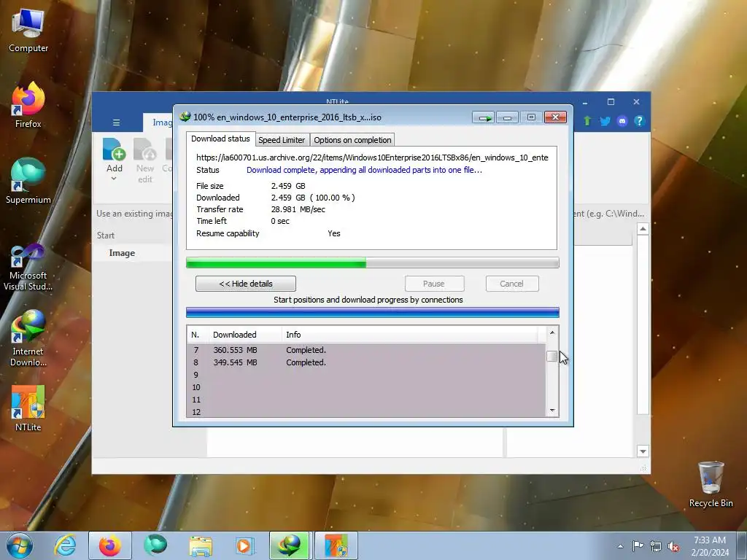
Task: Click the help question mark in NTLite
Action: 639,121
